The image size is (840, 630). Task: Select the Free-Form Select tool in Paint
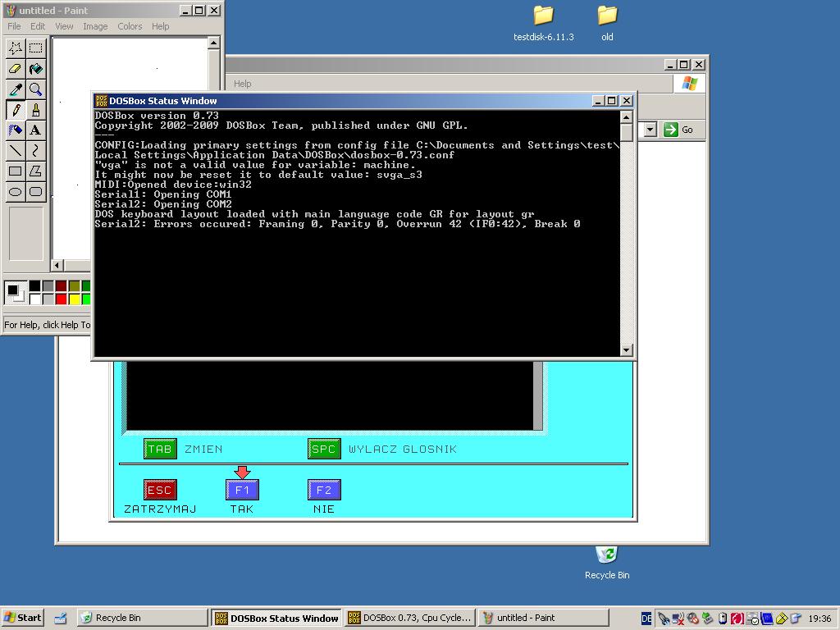click(16, 48)
